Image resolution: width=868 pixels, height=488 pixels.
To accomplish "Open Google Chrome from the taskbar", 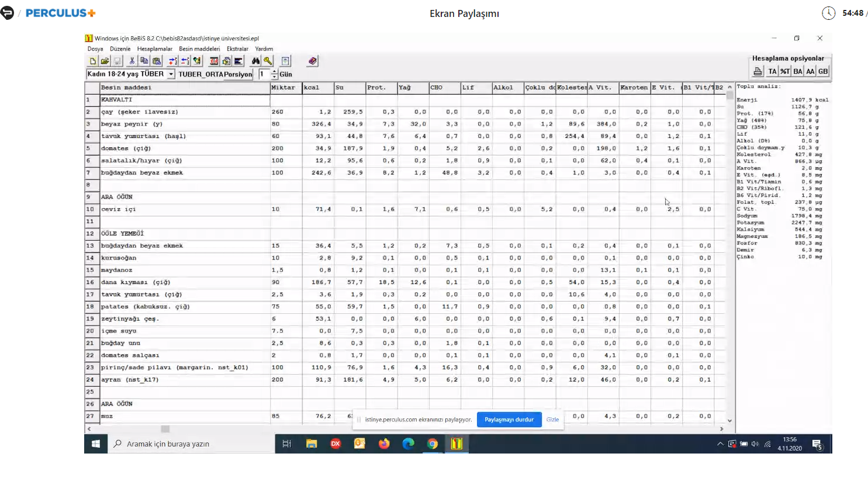I will point(433,444).
